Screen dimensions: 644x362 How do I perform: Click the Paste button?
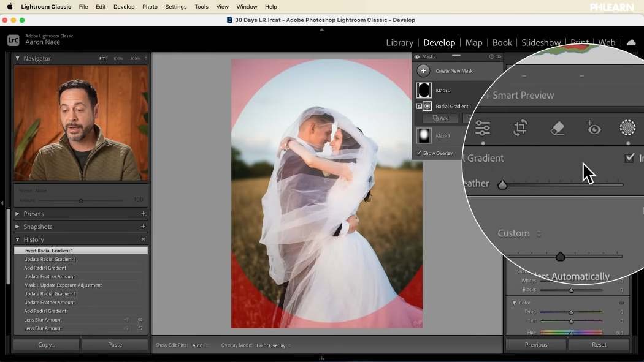point(115,345)
